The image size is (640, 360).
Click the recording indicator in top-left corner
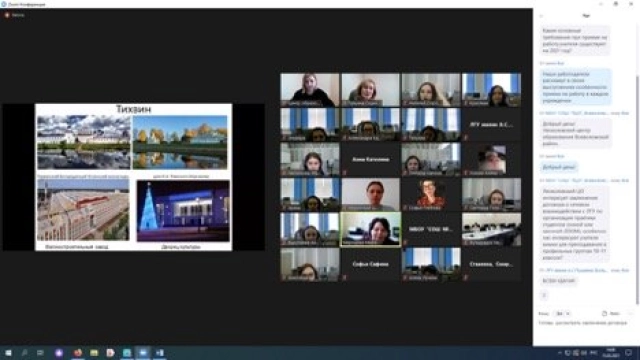click(14, 15)
